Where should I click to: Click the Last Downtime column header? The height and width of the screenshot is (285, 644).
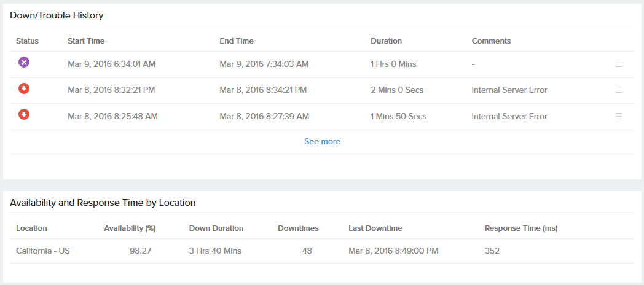coord(375,228)
